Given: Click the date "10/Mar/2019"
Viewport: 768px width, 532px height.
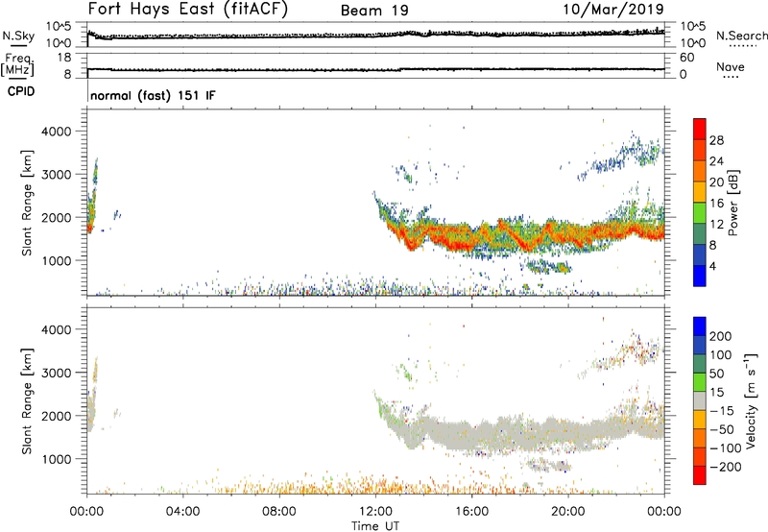Looking at the screenshot, I should coord(613,10).
